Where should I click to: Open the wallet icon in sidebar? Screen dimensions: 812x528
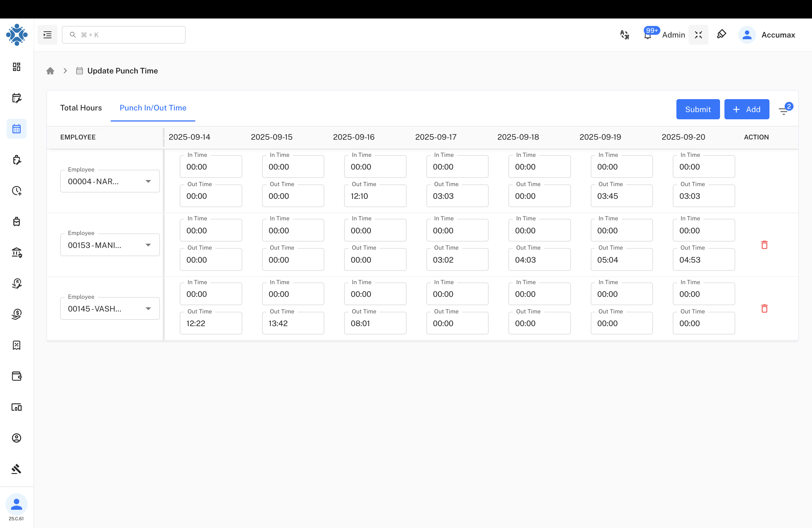point(16,376)
